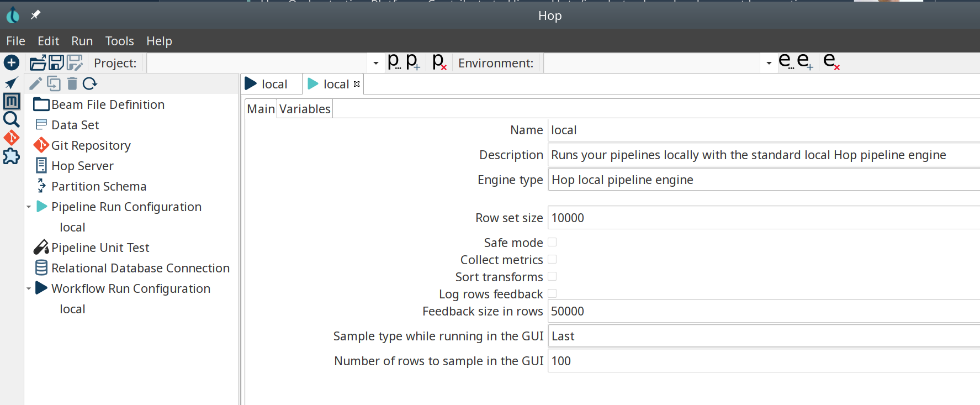Click the Row set size input field
The height and width of the screenshot is (405, 980).
coord(762,218)
